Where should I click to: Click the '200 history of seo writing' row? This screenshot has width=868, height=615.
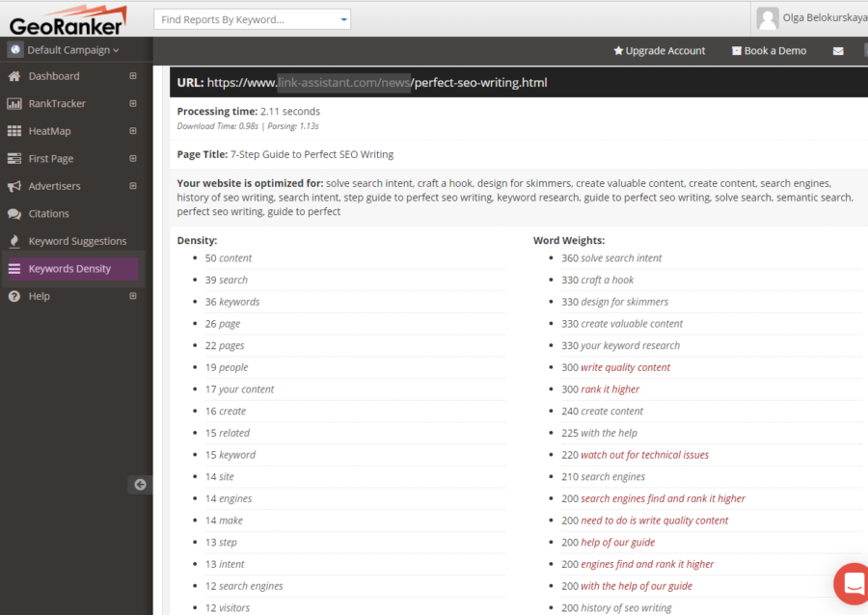pyautogui.click(x=712, y=608)
